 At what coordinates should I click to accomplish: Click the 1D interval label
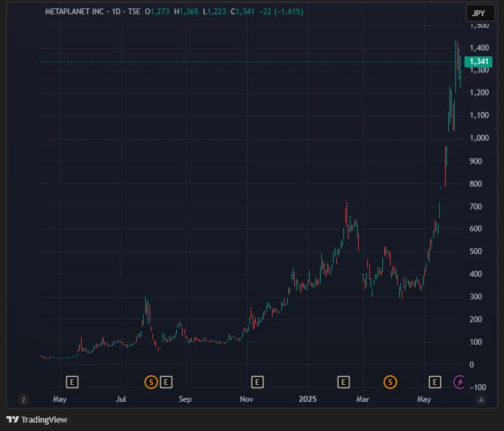[116, 12]
